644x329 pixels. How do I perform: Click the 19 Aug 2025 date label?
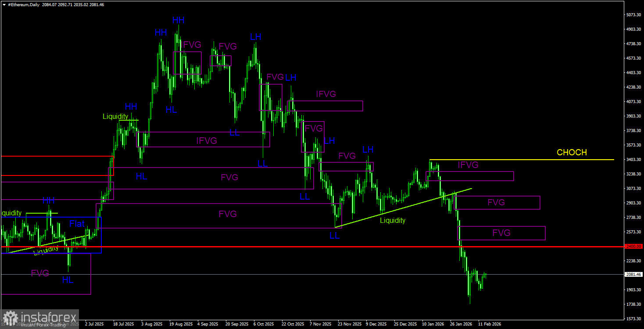point(180,324)
